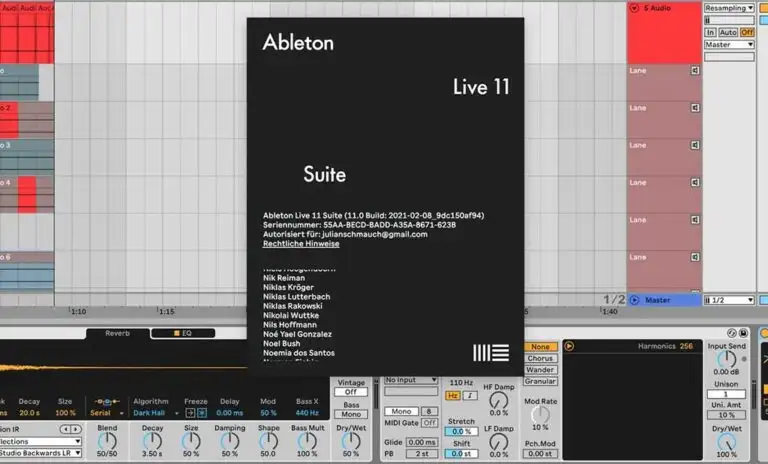Switch to the Reverb tab
Viewport: 768px width, 464px height.
point(118,333)
